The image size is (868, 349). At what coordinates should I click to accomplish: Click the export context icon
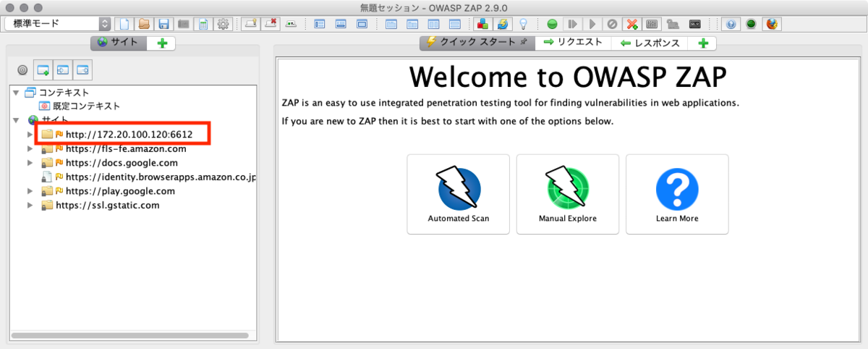coord(83,70)
